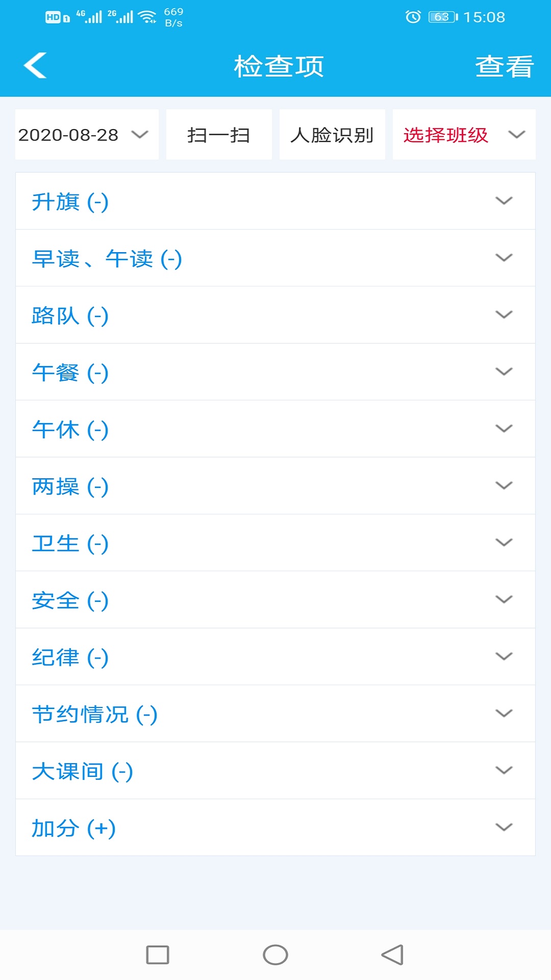Tap the back arrow in header
The height and width of the screenshot is (980, 551).
(35, 66)
